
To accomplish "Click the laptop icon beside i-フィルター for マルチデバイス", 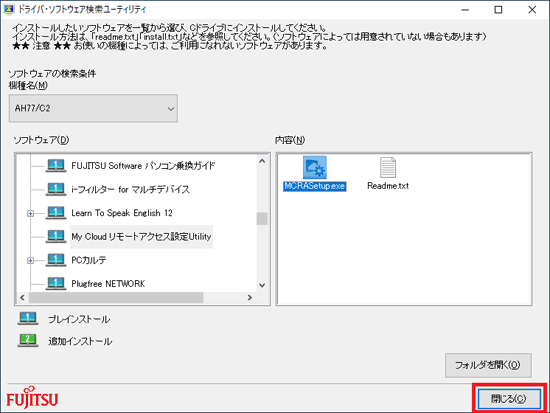I will pyautogui.click(x=56, y=189).
